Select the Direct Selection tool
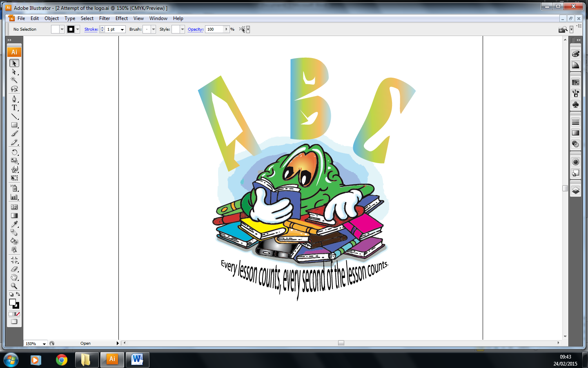Viewport: 588px width, 368px height. (x=14, y=72)
